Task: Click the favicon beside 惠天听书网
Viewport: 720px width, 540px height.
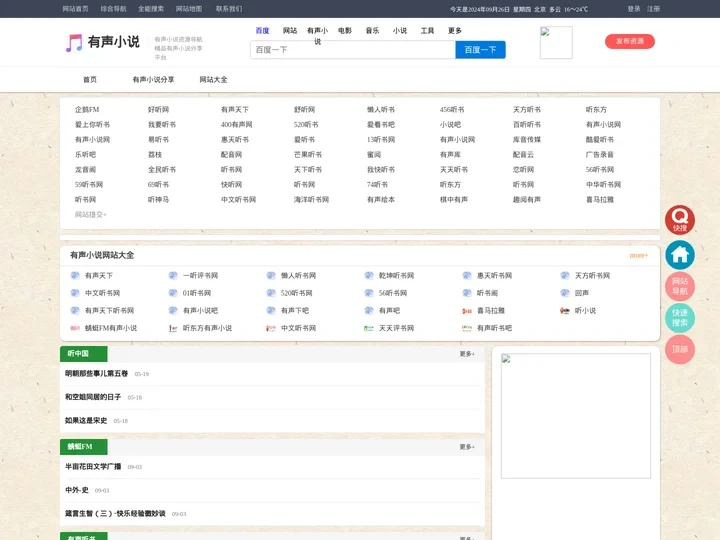Action: (467, 276)
